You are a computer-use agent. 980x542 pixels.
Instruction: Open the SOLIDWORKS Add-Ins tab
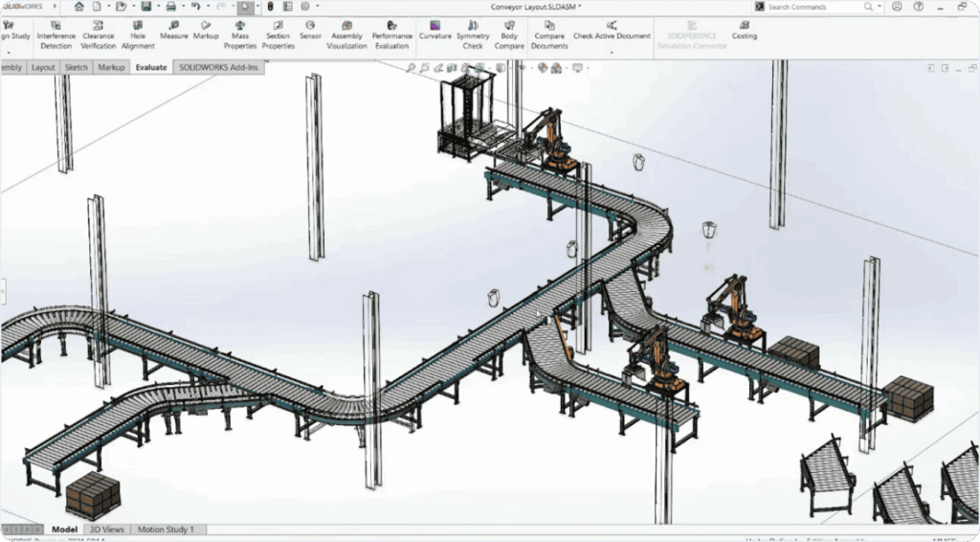point(217,68)
